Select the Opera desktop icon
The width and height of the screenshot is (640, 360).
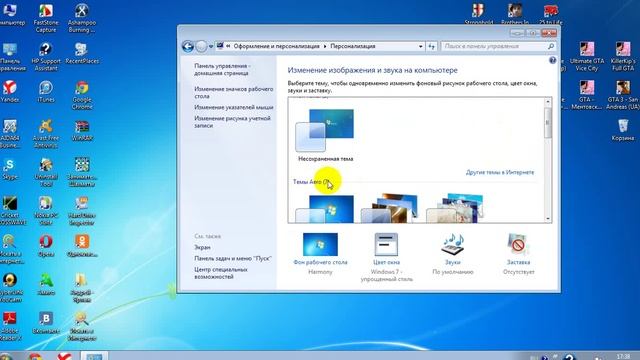pyautogui.click(x=46, y=245)
